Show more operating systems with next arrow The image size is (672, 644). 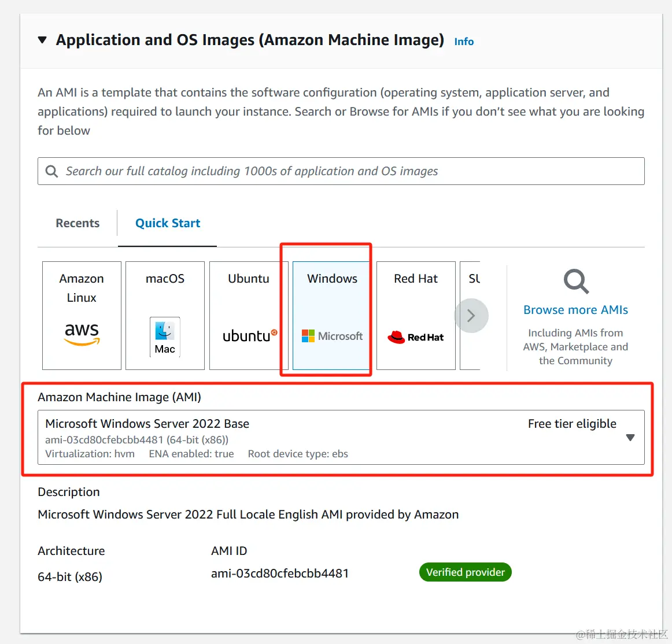tap(471, 316)
